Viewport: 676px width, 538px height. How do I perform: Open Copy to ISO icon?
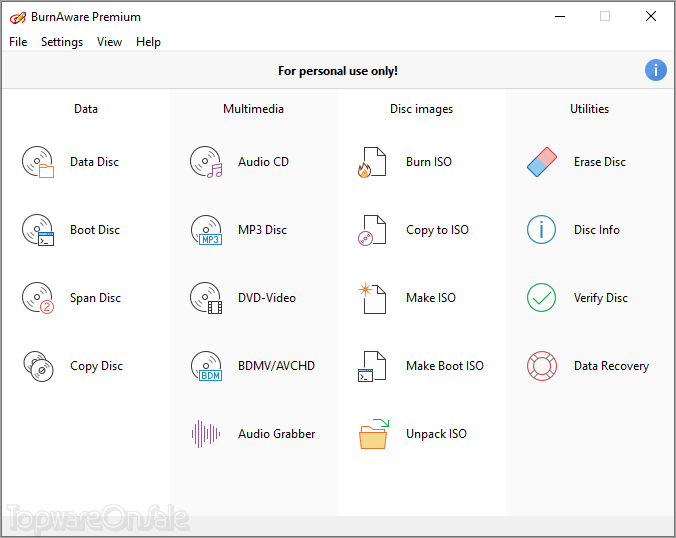coord(372,230)
